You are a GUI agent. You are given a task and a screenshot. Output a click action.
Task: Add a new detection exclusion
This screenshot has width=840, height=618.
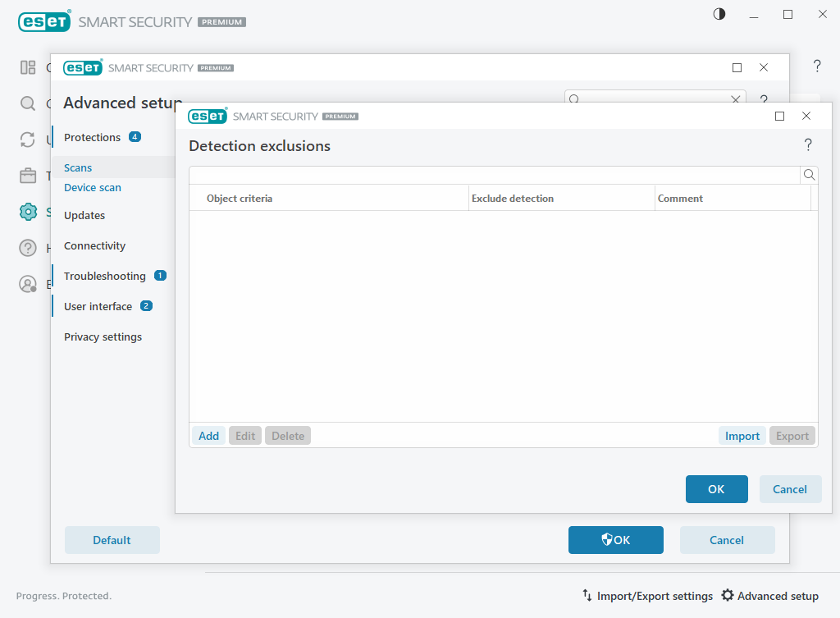point(208,435)
